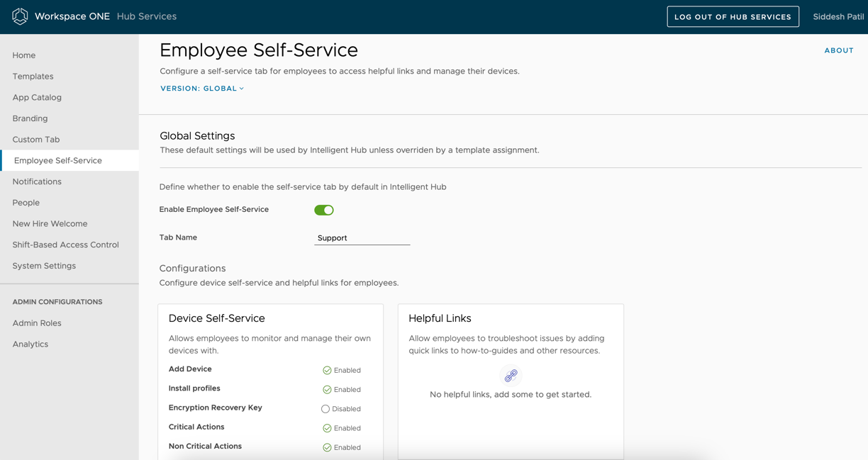
Task: Click Log Out of Hub Services button
Action: pyautogui.click(x=733, y=16)
